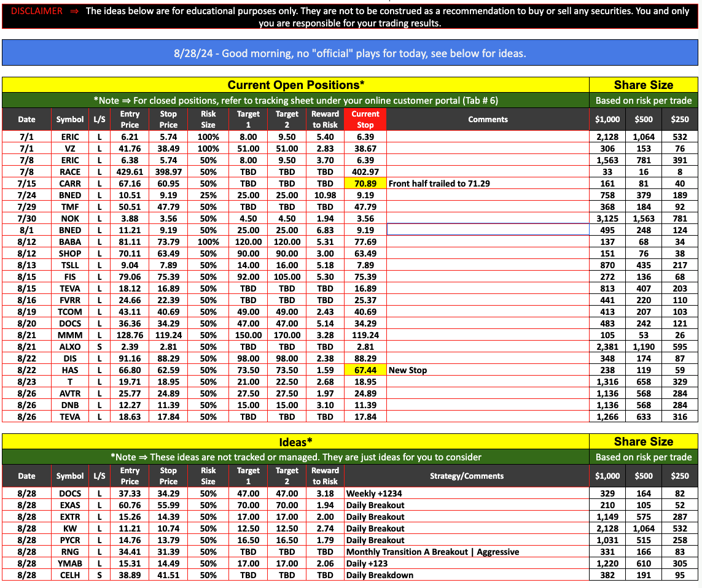Click yellow highlighted 67.44 stop for HAS
The image size is (702, 588).
pyautogui.click(x=365, y=370)
